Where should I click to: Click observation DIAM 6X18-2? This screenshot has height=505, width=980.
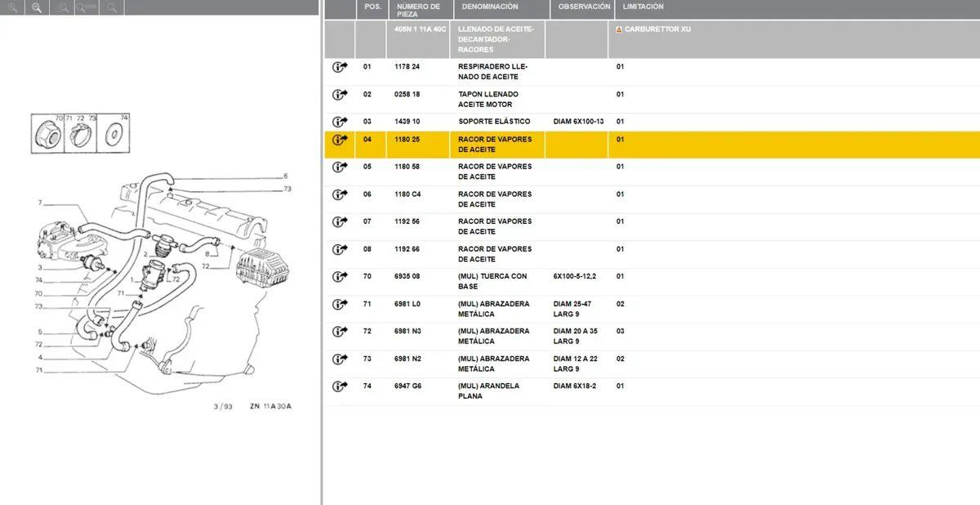click(575, 386)
